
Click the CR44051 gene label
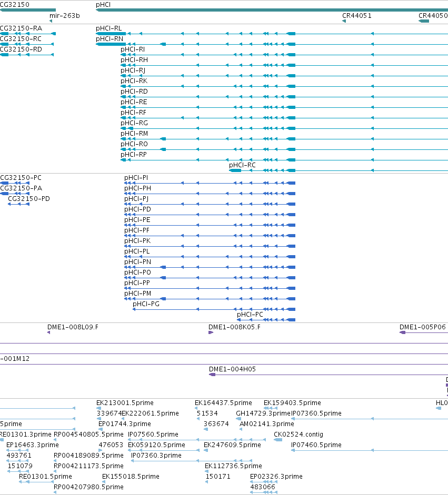tap(357, 15)
